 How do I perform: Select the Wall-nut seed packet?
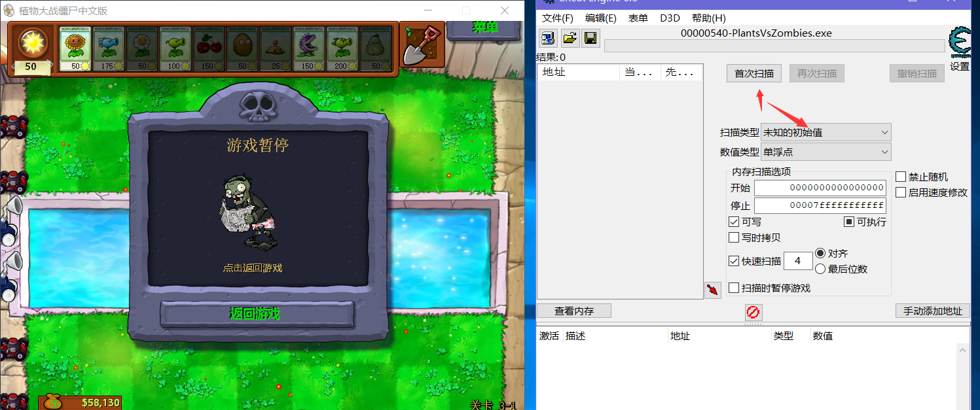pyautogui.click(x=242, y=49)
